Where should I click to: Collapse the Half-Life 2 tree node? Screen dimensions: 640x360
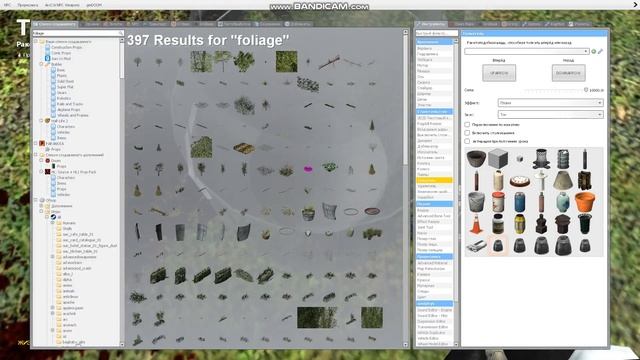(41, 121)
